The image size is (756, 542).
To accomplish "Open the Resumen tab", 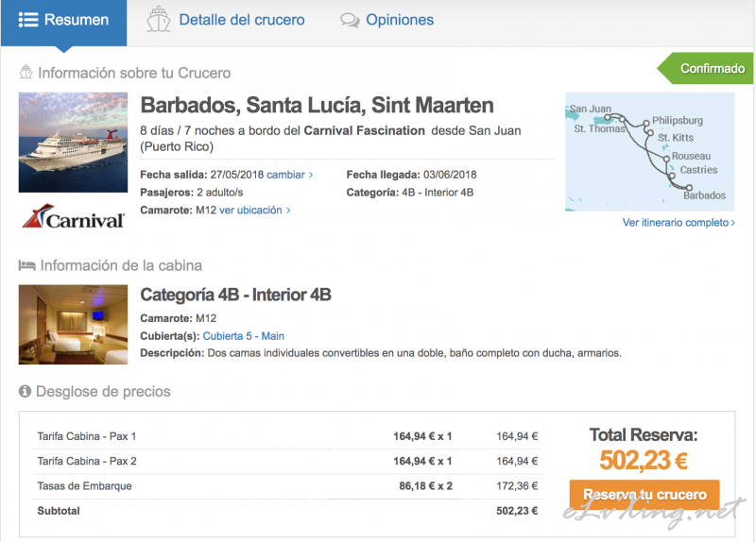I will pos(63,23).
